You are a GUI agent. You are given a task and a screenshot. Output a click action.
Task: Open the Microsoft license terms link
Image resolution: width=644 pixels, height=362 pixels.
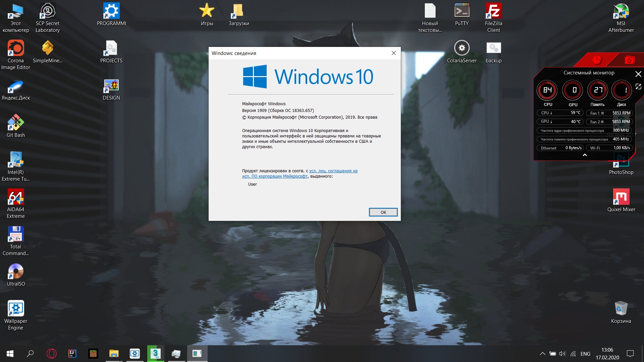tap(333, 171)
